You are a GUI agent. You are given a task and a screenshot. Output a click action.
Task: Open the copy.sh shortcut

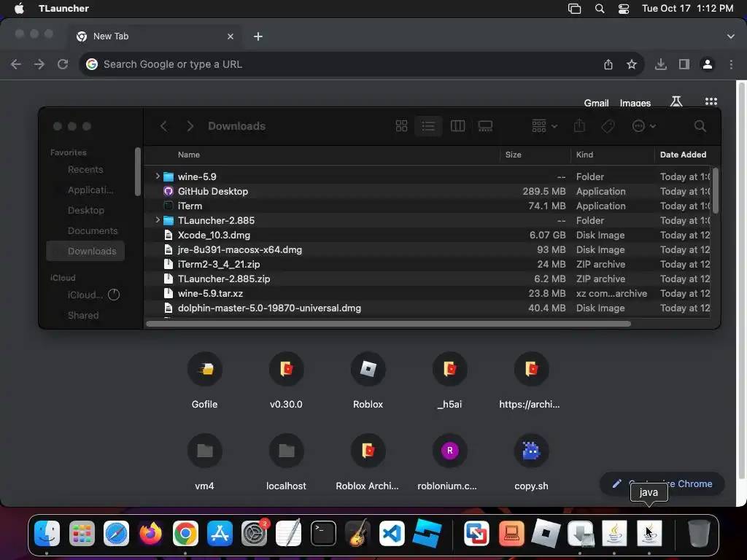coord(531,462)
